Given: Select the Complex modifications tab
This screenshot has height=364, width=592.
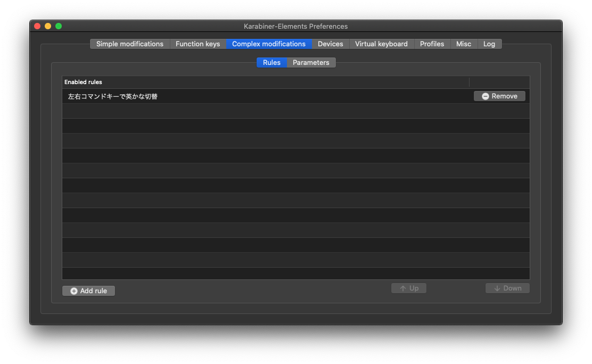Looking at the screenshot, I should click(x=269, y=44).
